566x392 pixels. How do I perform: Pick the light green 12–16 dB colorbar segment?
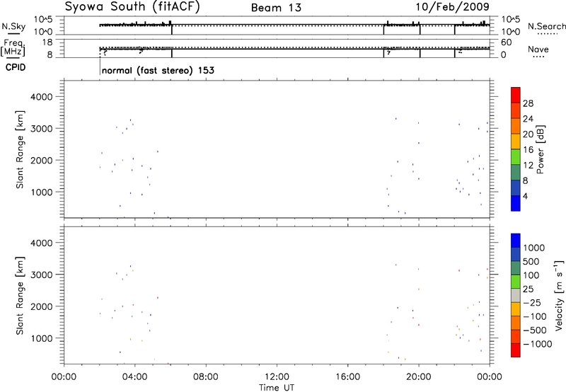tap(516, 156)
